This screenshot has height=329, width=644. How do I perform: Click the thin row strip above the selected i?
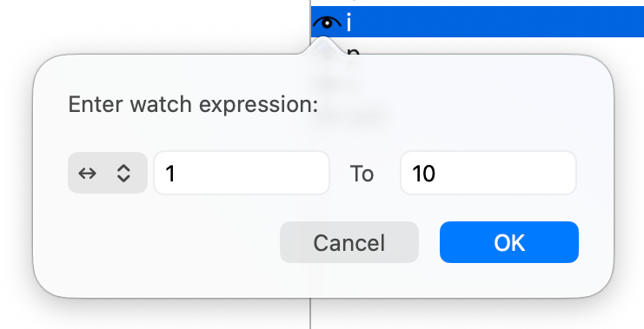(x=477, y=3)
